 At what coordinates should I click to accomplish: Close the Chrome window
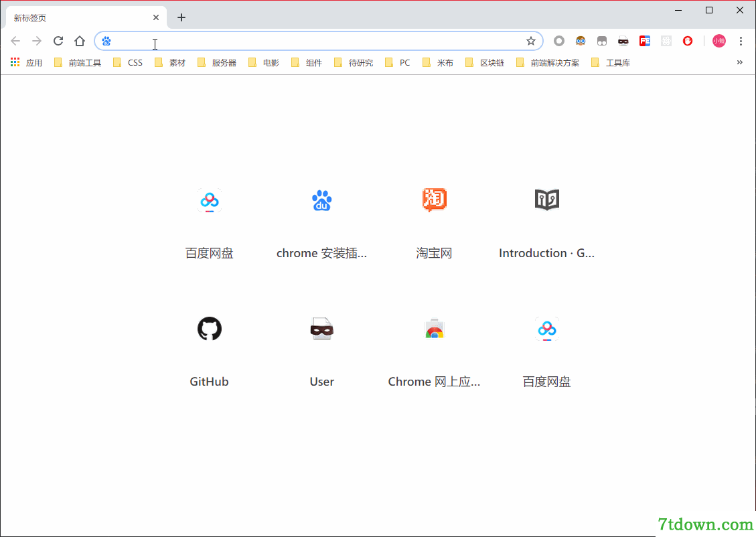(740, 10)
